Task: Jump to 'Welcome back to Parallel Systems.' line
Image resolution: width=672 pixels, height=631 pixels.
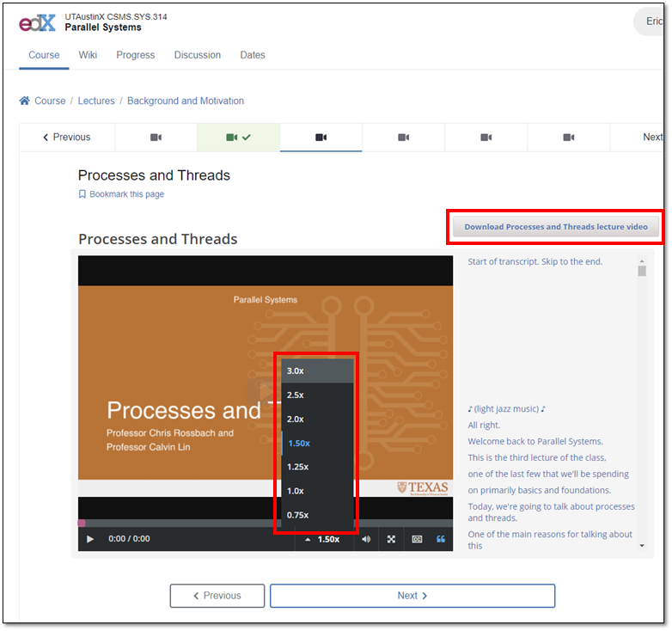Action: click(535, 441)
